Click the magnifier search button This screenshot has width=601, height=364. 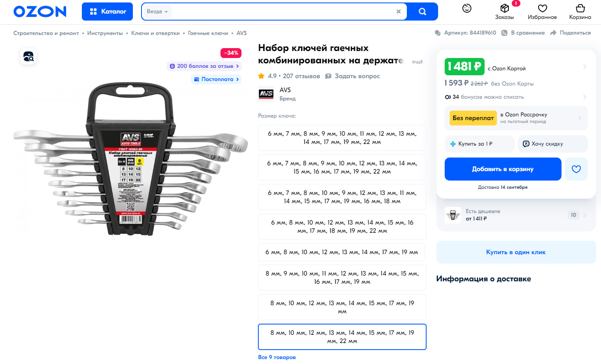[422, 12]
